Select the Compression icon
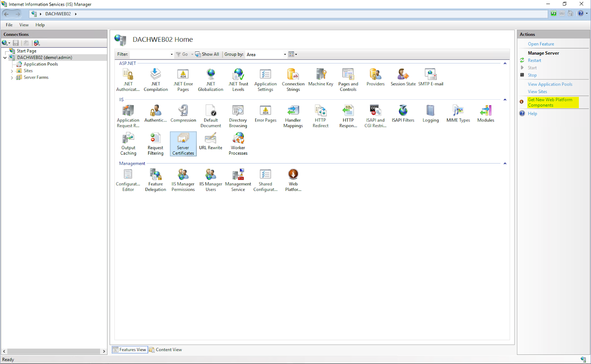Image resolution: width=591 pixels, height=364 pixels. pos(183,113)
